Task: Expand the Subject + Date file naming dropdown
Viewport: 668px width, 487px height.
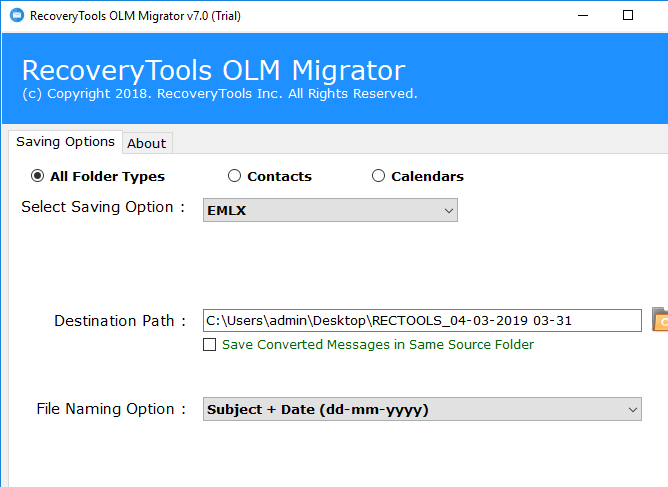Action: 421,409
